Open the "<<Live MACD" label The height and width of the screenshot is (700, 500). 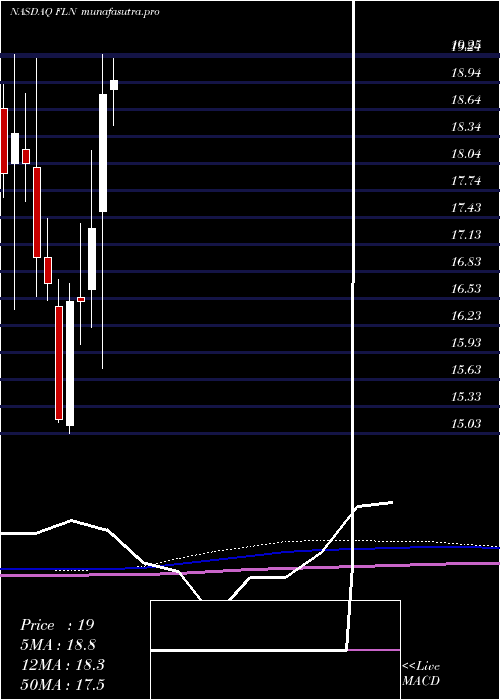[421, 674]
